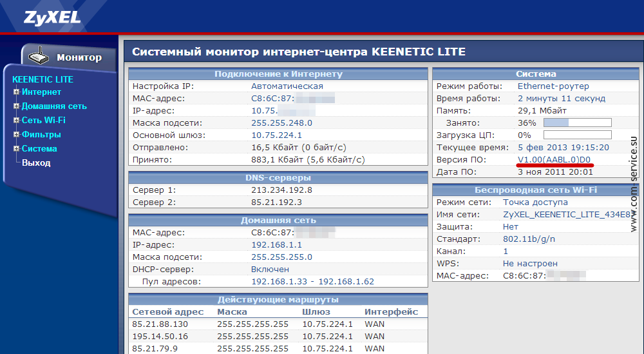644x354 pixels.
Task: Click the CPU load progress bar
Action: pos(577,135)
